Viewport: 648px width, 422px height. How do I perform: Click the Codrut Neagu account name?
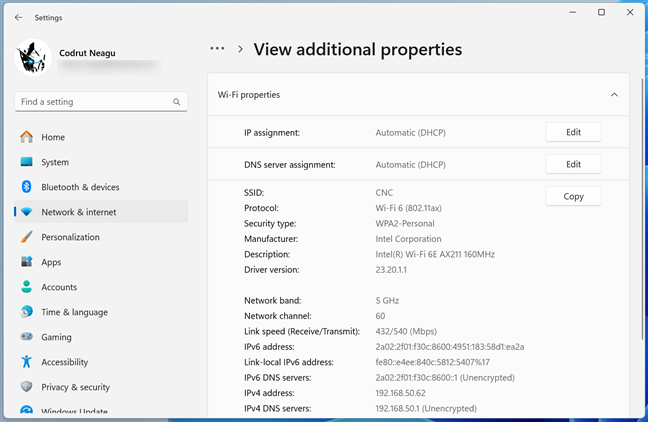tap(87, 53)
